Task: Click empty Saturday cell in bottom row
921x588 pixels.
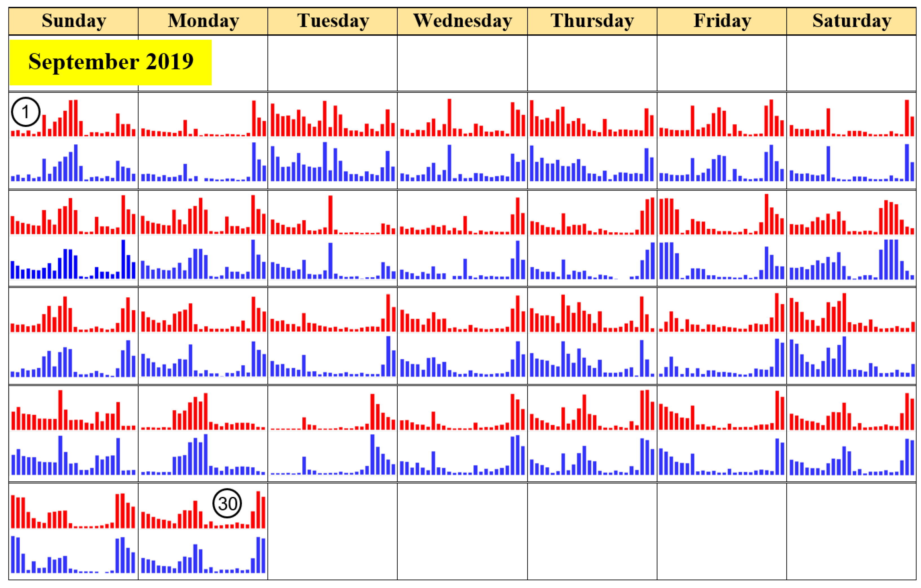Action: click(851, 532)
